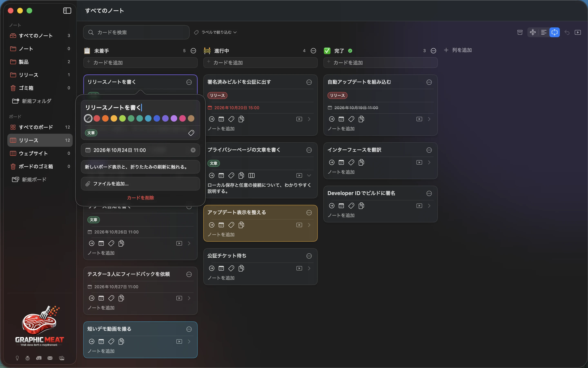Click 新規ボード in the sidebar
This screenshot has height=368, width=588.
pos(29,180)
